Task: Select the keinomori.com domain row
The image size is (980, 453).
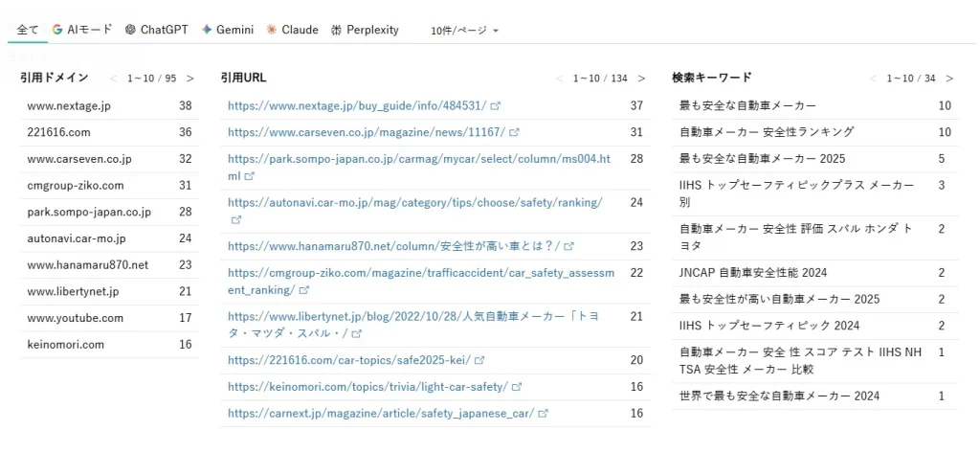Action: tap(109, 345)
